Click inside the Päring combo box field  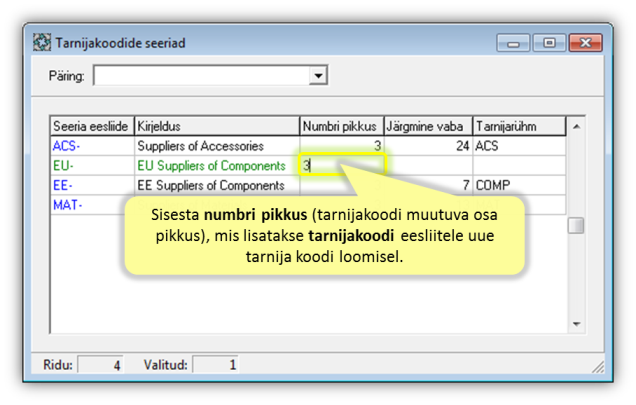point(200,76)
